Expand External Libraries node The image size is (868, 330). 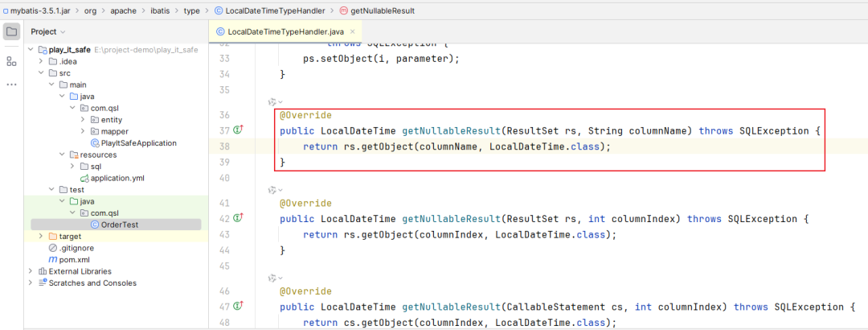click(x=31, y=271)
